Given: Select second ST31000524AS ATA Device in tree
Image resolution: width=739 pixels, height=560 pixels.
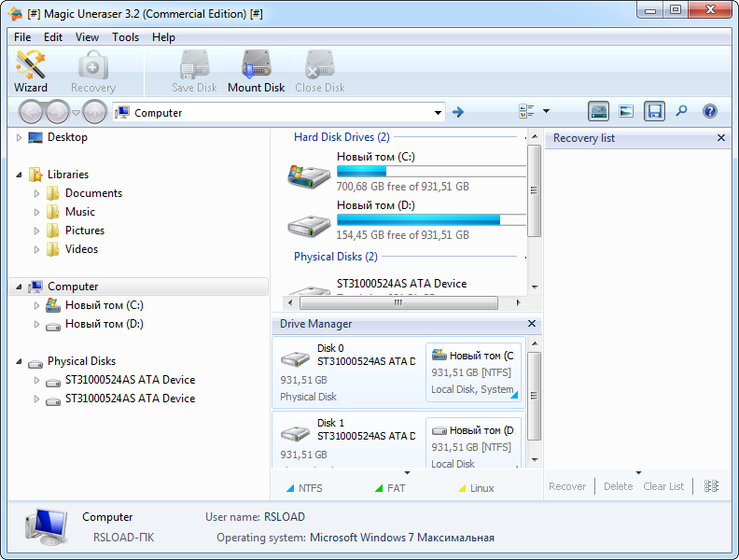Looking at the screenshot, I should (130, 399).
